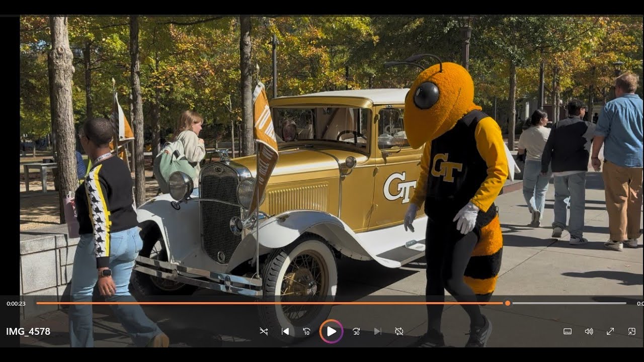Seek within the played orange progress bar
This screenshot has width=644, height=362.
pyautogui.click(x=270, y=303)
